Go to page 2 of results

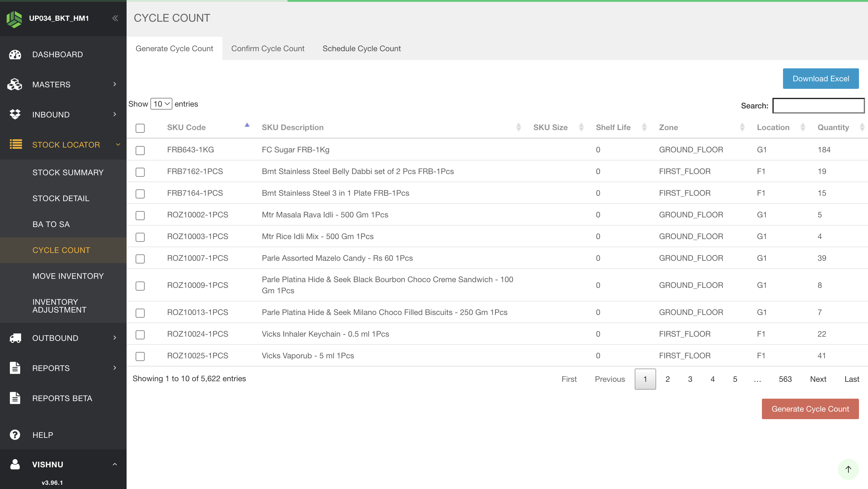(668, 379)
